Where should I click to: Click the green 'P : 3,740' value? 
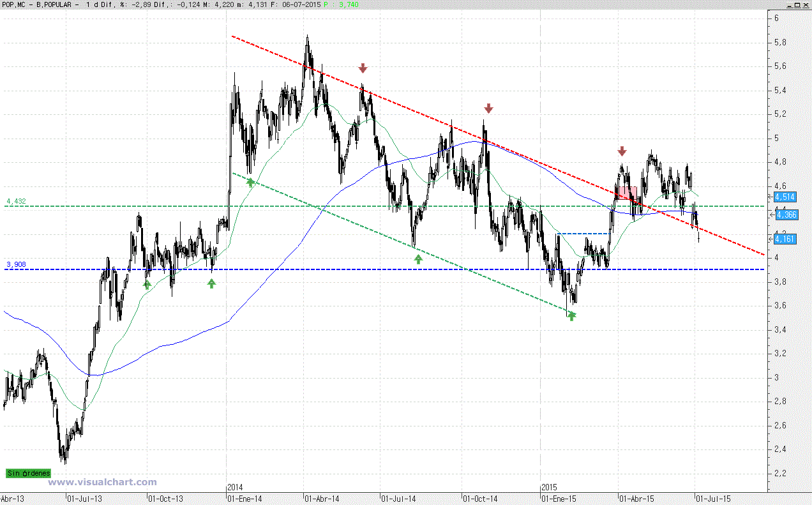coord(342,4)
